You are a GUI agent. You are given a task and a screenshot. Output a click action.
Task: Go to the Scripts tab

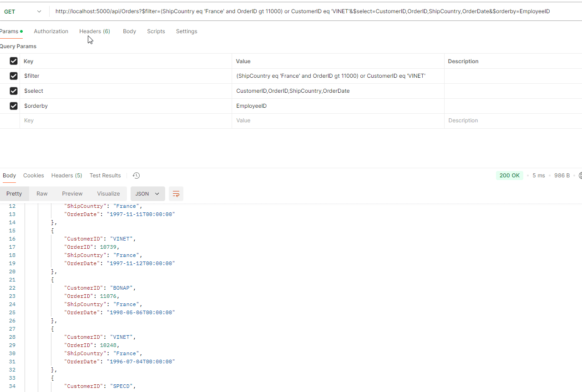pos(156,31)
